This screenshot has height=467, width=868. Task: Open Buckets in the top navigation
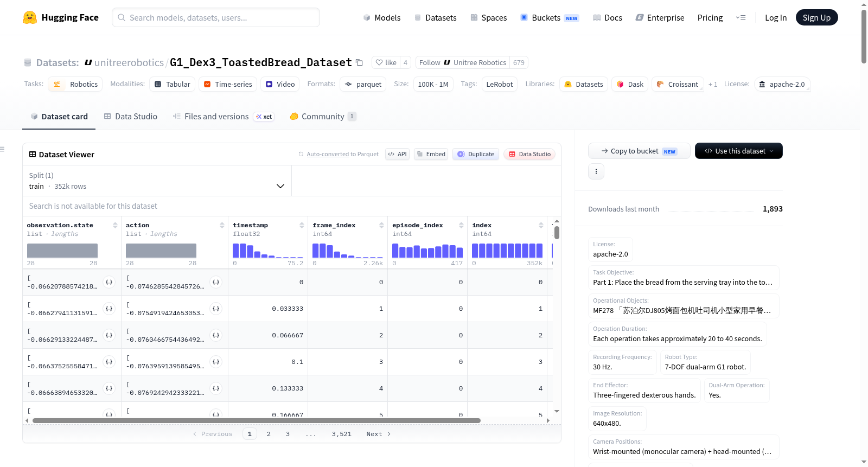tap(550, 17)
